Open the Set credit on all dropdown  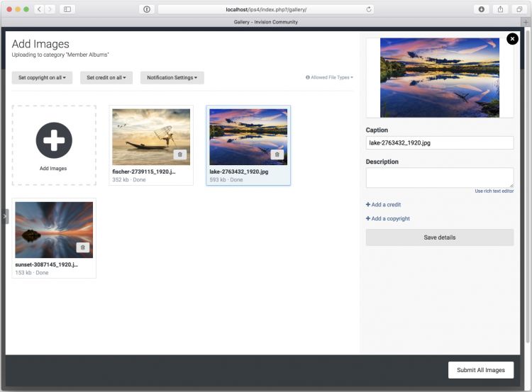106,77
